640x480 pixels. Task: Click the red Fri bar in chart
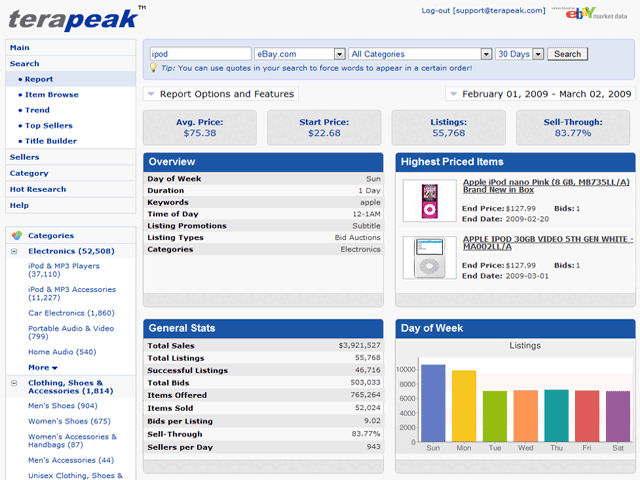click(x=587, y=416)
